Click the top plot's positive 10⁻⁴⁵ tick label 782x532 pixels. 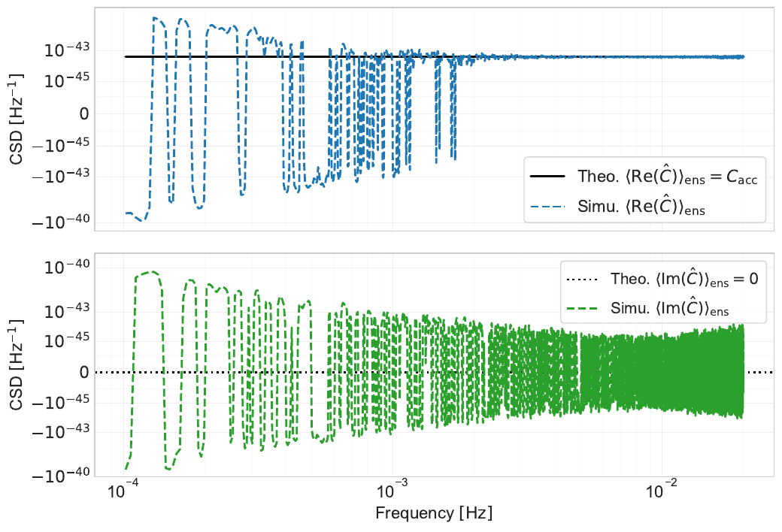67,80
